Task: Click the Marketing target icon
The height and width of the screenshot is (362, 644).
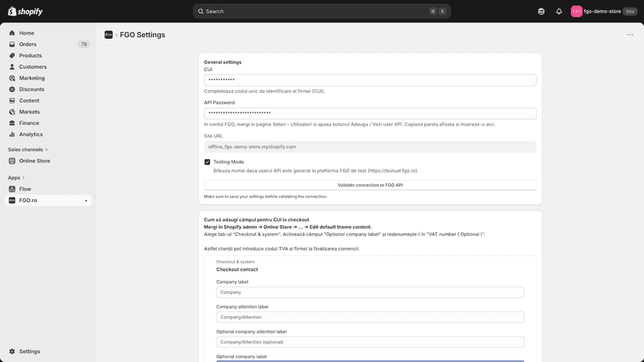Action: pos(12,78)
